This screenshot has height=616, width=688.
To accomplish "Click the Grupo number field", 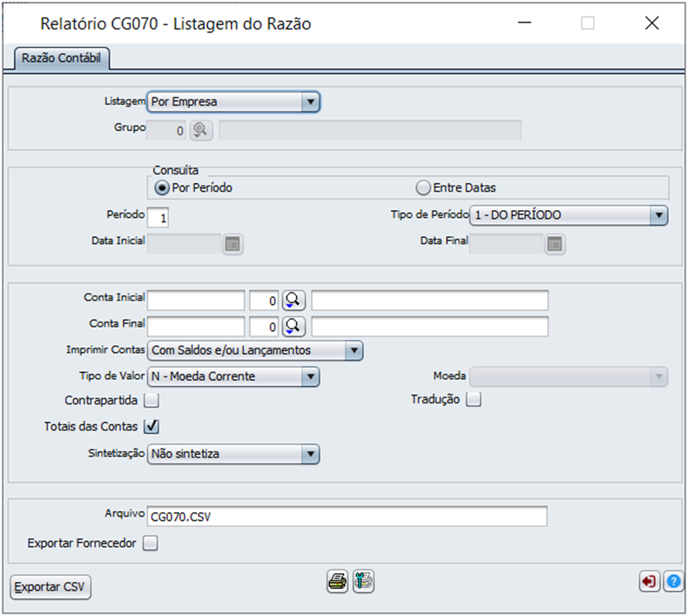I will 165,130.
